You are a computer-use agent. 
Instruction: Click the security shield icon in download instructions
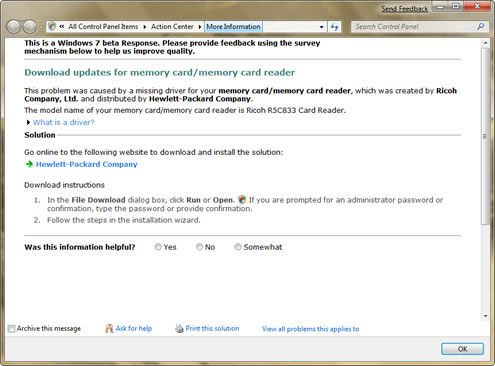(x=242, y=200)
